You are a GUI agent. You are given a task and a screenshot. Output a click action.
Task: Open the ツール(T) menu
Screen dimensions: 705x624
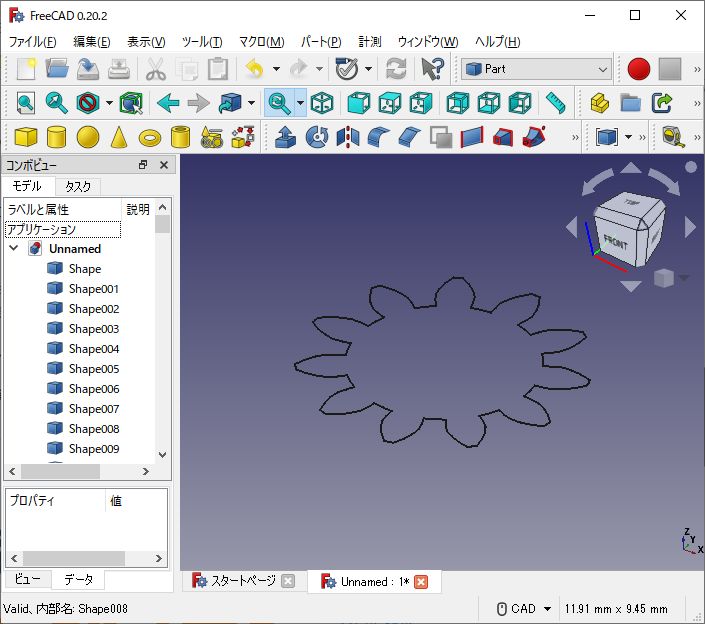point(202,42)
